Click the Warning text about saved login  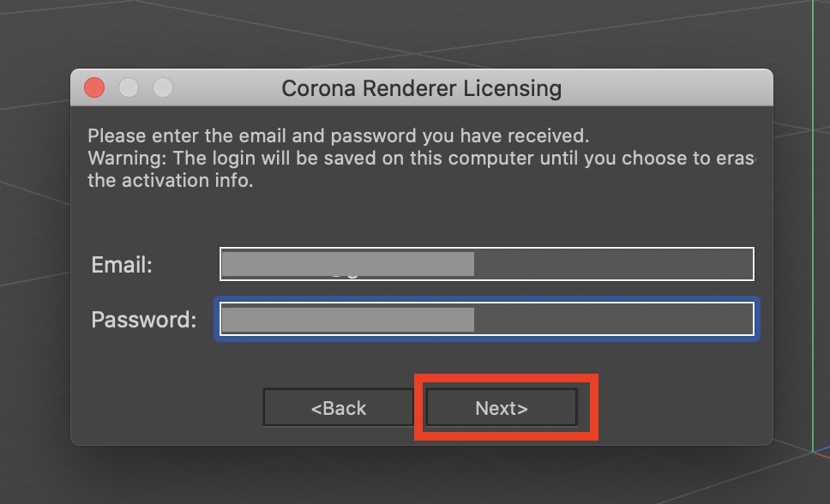click(x=420, y=159)
